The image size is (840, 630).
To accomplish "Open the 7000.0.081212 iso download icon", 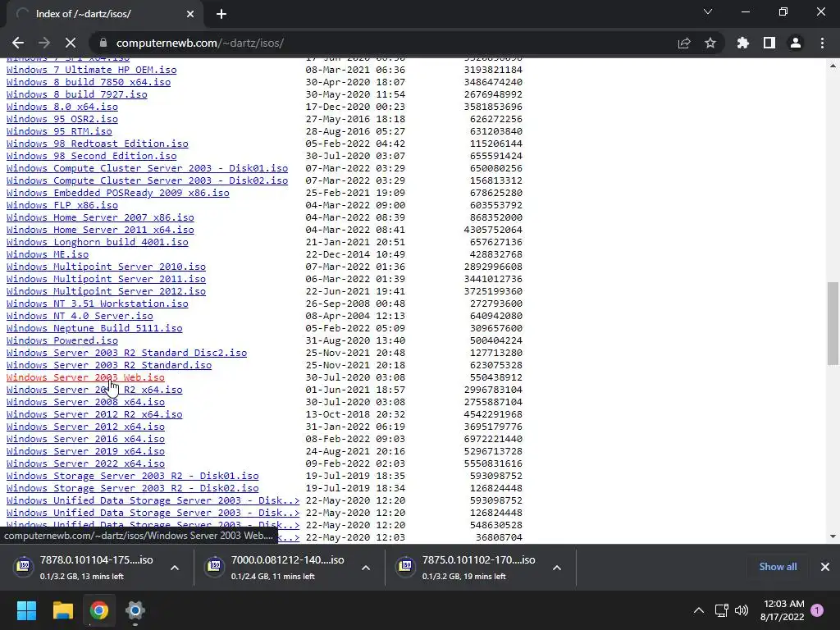I will (214, 566).
